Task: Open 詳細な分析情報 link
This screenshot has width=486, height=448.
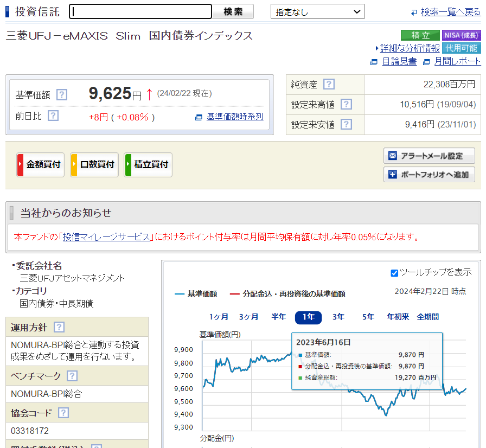Action: coord(410,48)
